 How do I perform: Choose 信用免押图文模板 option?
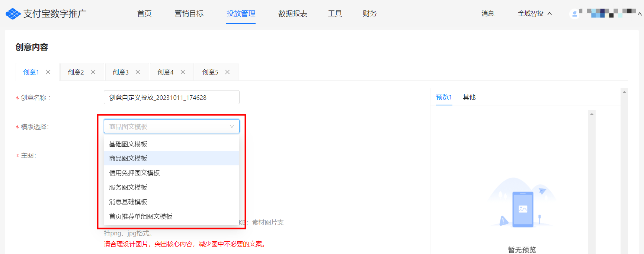point(134,173)
